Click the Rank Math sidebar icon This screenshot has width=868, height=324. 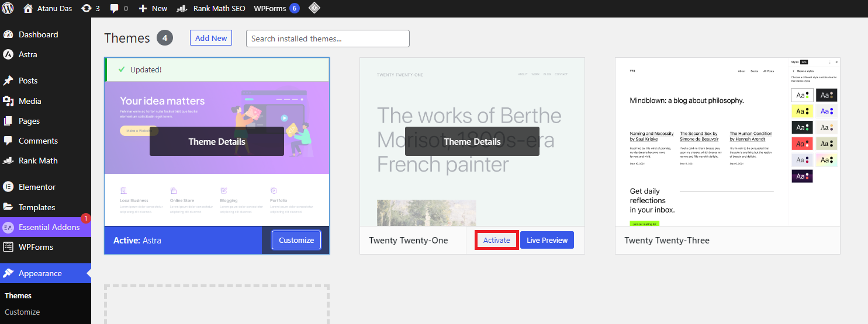(8, 161)
